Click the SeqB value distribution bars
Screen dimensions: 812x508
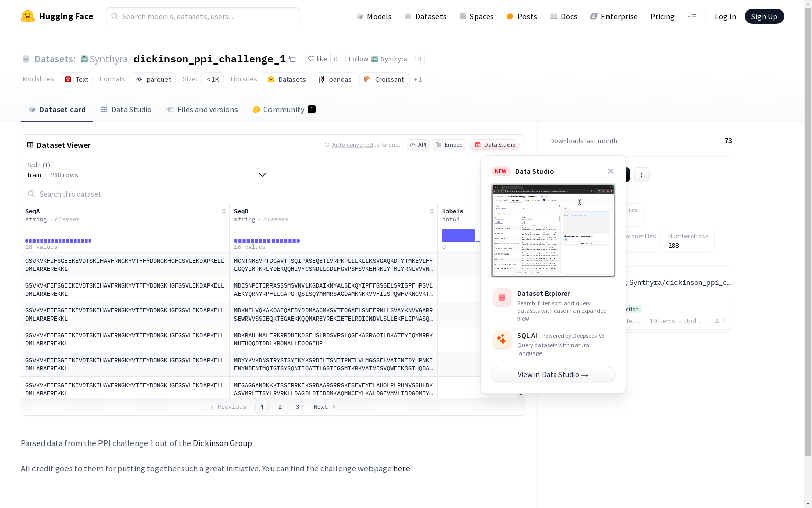coord(267,241)
